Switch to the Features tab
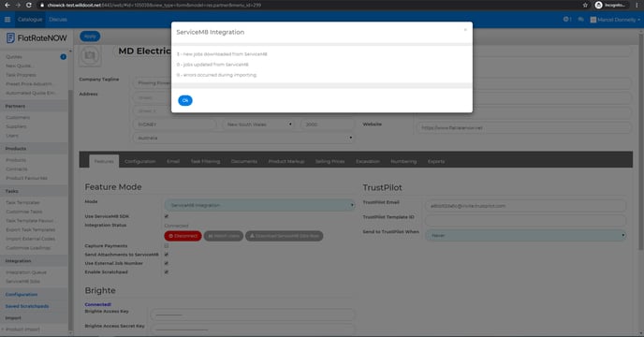The image size is (644, 337). point(104,161)
